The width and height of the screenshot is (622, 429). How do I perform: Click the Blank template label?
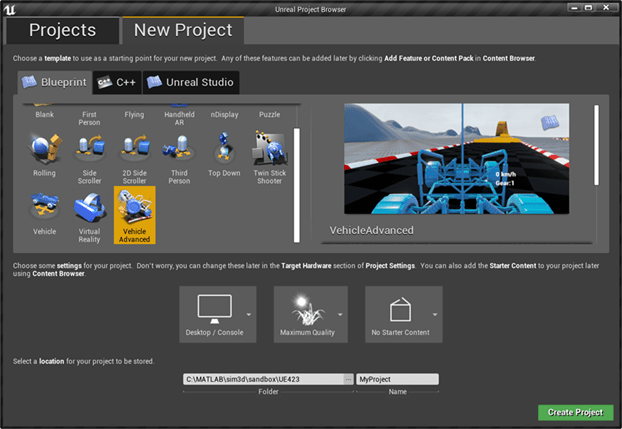pyautogui.click(x=44, y=114)
